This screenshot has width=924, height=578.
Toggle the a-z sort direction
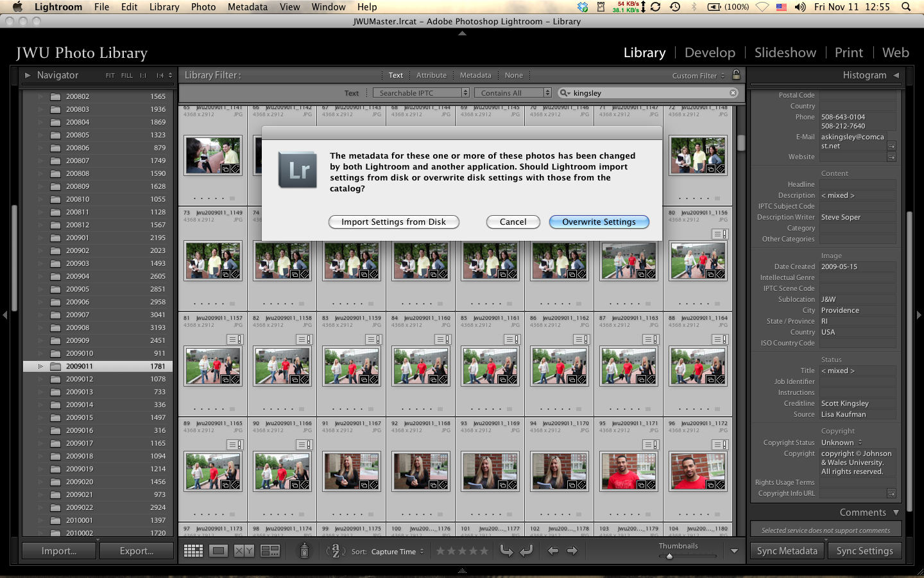[x=335, y=551]
